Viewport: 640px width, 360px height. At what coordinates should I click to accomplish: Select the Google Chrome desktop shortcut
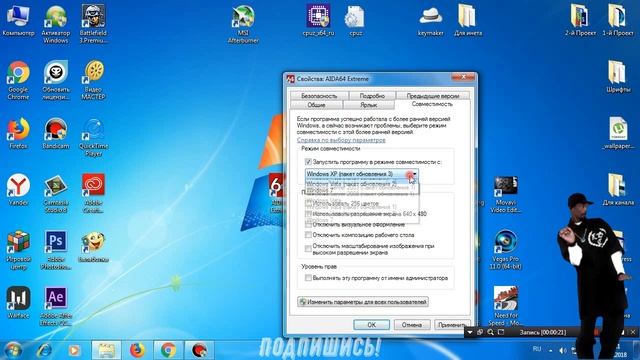pos(18,81)
